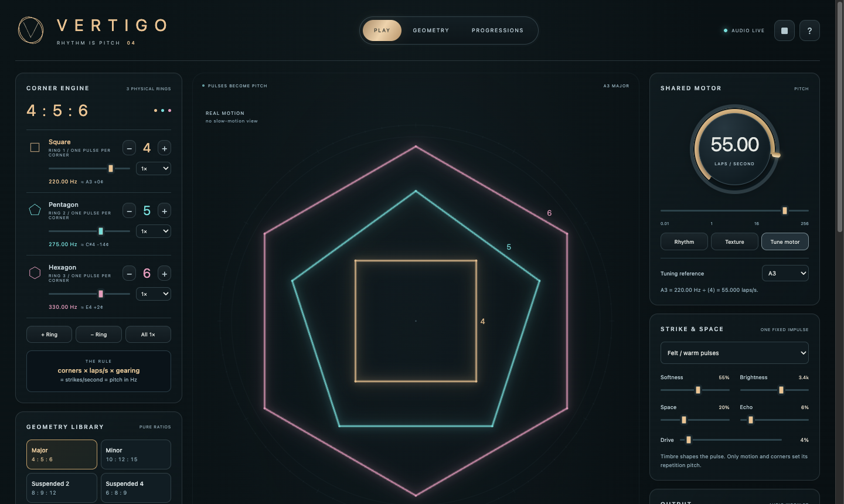This screenshot has height=504, width=844.
Task: Click the laps per second motor slider
Action: 734,210
